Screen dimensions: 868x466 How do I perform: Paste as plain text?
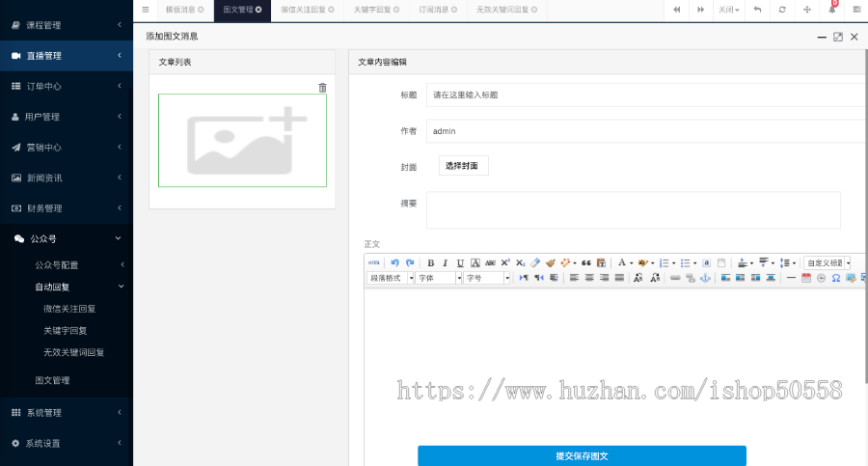pyautogui.click(x=601, y=262)
